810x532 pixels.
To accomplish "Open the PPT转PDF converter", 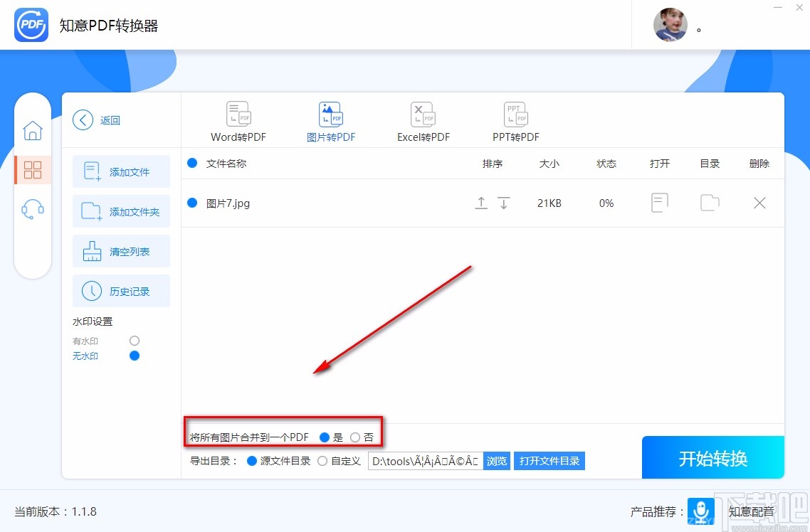I will click(515, 119).
